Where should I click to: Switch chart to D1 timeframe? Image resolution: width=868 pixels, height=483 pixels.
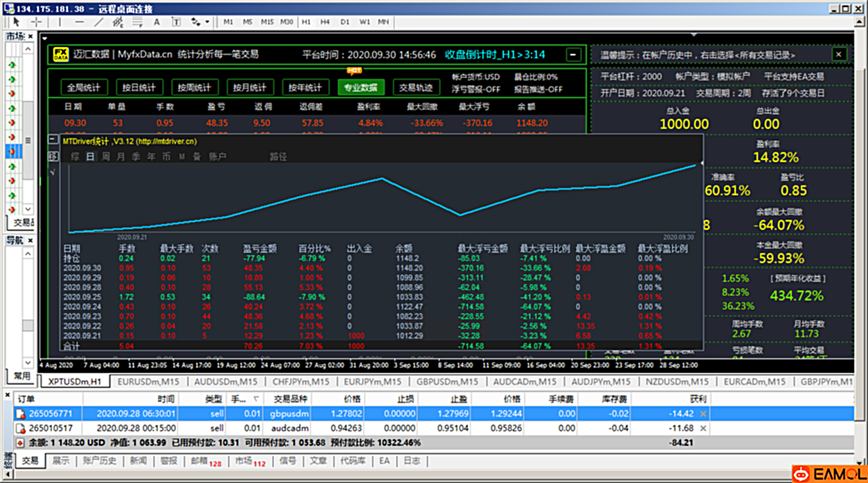tap(345, 22)
